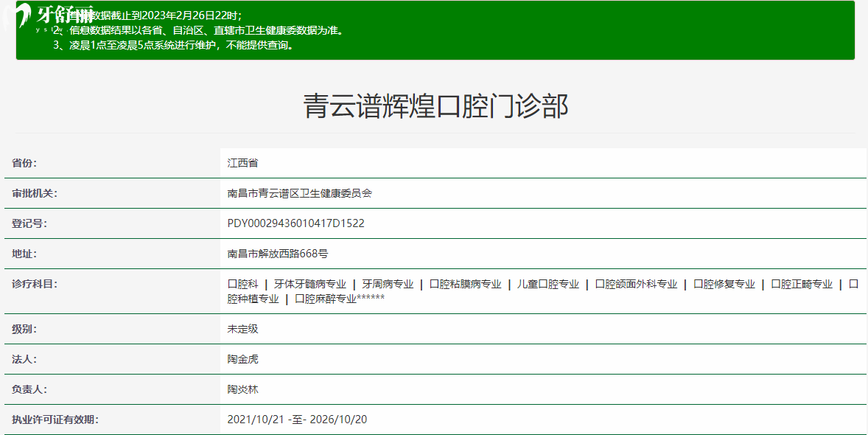868x435 pixels.
Task: Click the 口腔正畸专业 specialty entry
Action: click(x=801, y=284)
